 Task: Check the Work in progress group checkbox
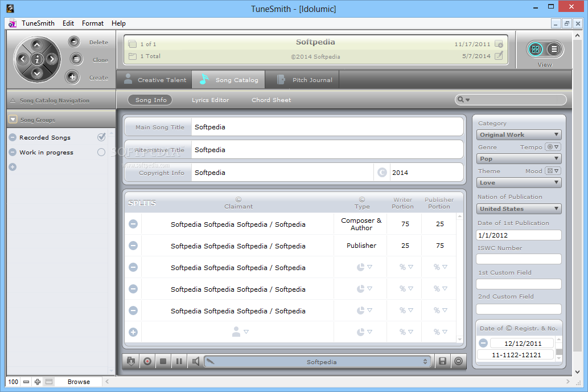pos(101,152)
